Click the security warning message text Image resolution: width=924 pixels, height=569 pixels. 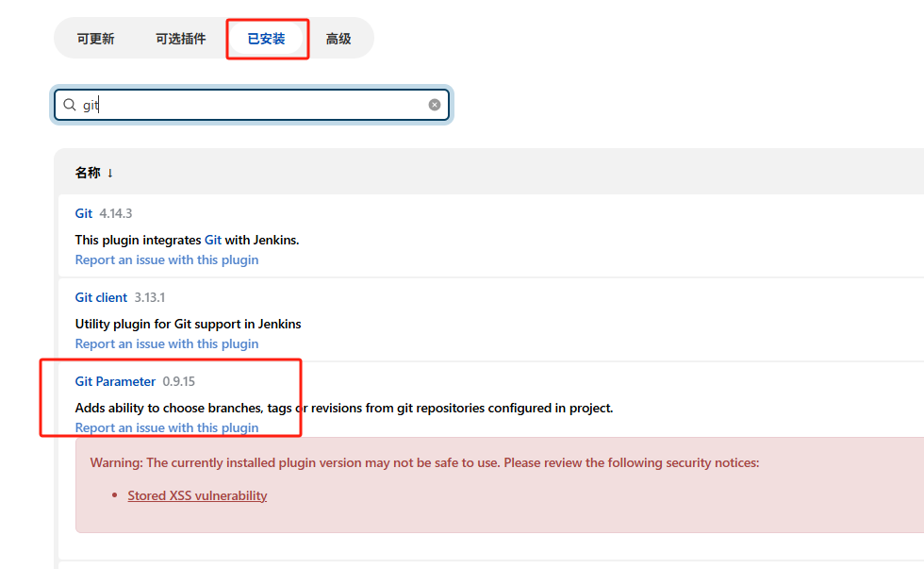point(424,463)
